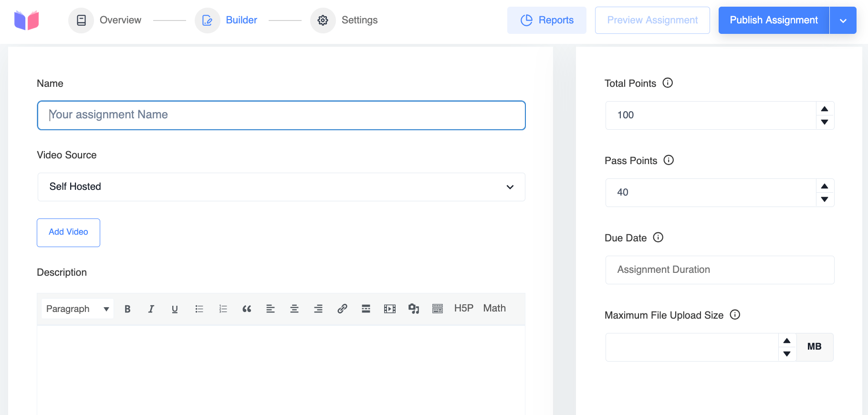Click the insert link icon
The height and width of the screenshot is (415, 868).
coord(342,309)
